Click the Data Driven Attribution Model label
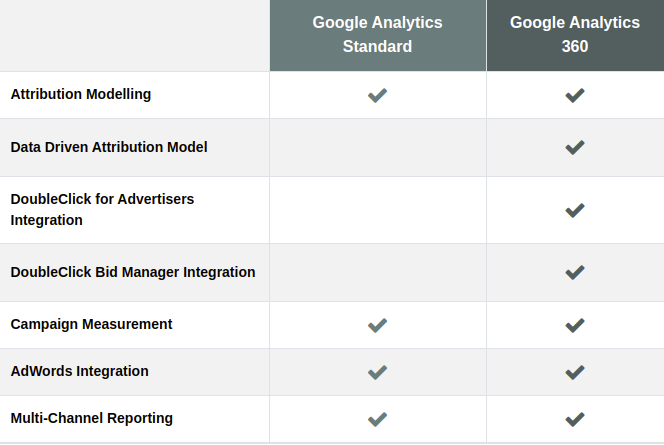664x445 pixels. click(x=109, y=147)
